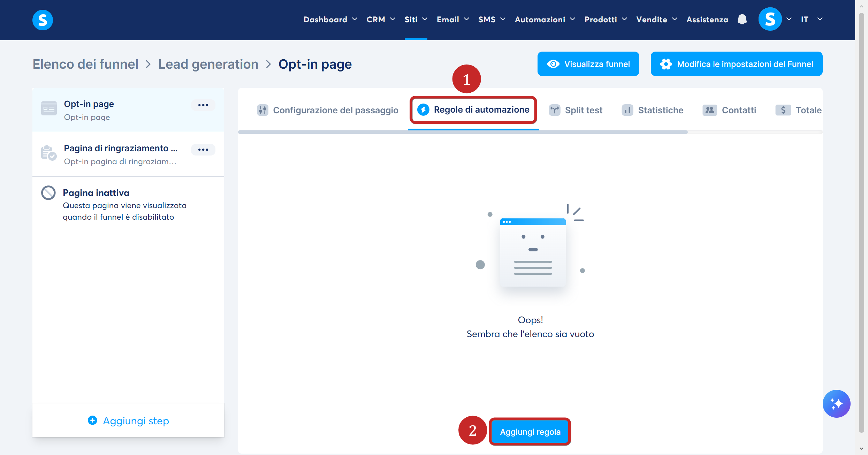Click the Configurazione del passaggio sliders icon
This screenshot has width=868, height=455.
pos(262,110)
